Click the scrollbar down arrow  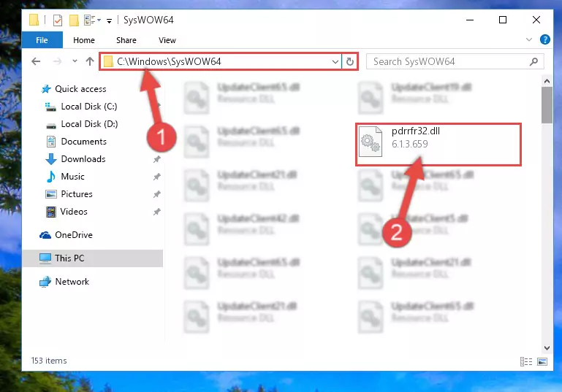pyautogui.click(x=547, y=347)
